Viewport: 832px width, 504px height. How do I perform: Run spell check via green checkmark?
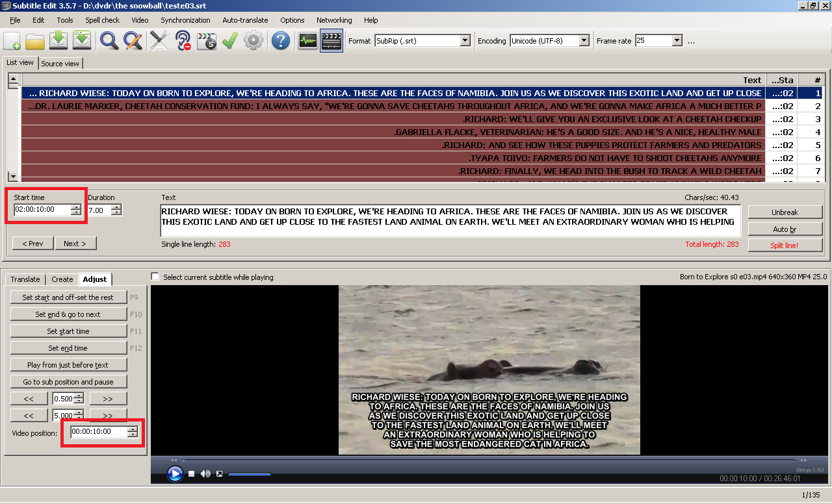[x=230, y=41]
